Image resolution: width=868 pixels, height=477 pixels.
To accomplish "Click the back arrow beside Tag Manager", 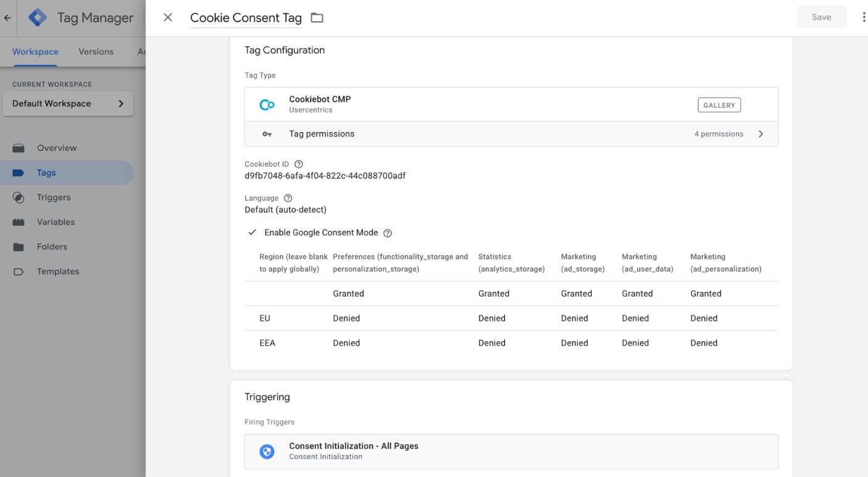I will 7,18.
